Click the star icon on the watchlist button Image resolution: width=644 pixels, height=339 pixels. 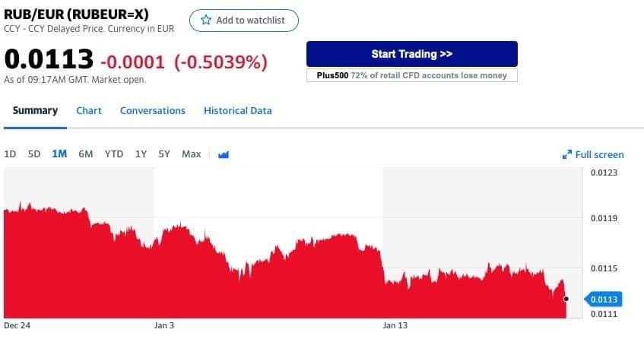point(205,21)
